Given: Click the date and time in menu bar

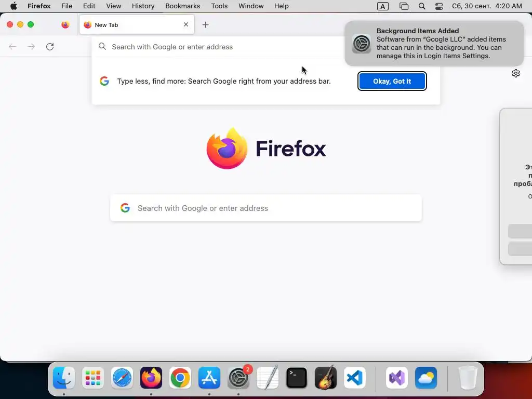Looking at the screenshot, I should (x=487, y=6).
